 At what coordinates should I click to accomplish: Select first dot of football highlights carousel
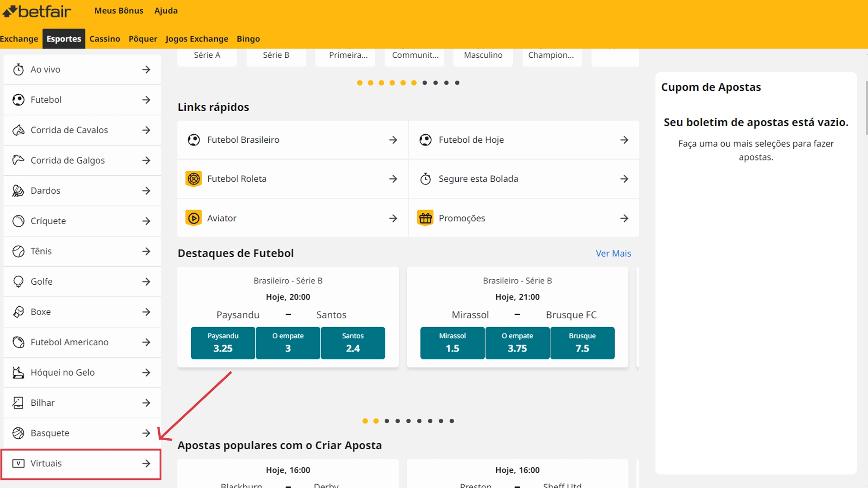(x=365, y=421)
